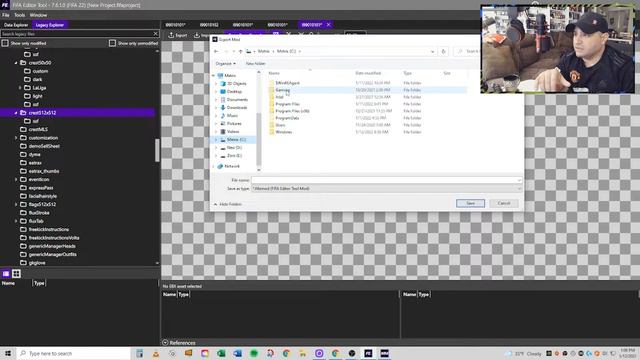Image resolution: width=640 pixels, height=360 pixels.
Task: Go back in the Export Mod dialog
Action: coord(216,51)
